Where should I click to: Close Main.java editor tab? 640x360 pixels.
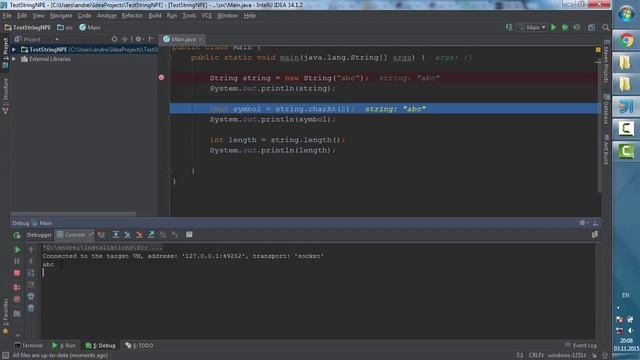point(200,39)
